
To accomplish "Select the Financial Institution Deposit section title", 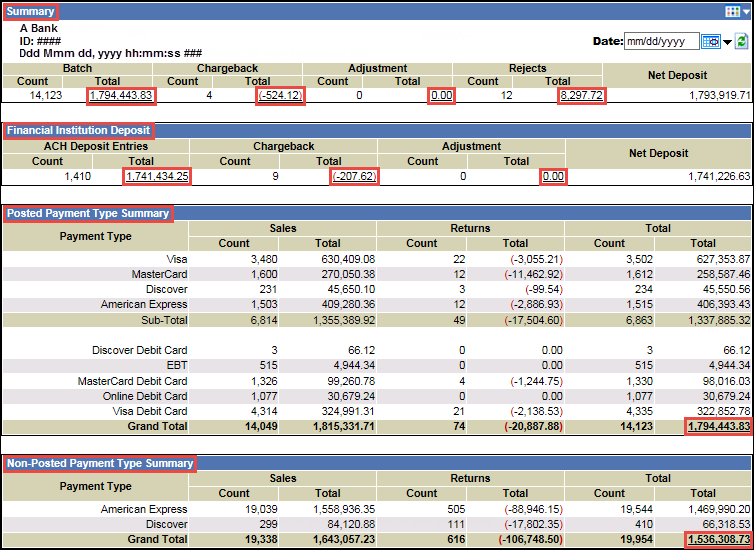I will 78,130.
